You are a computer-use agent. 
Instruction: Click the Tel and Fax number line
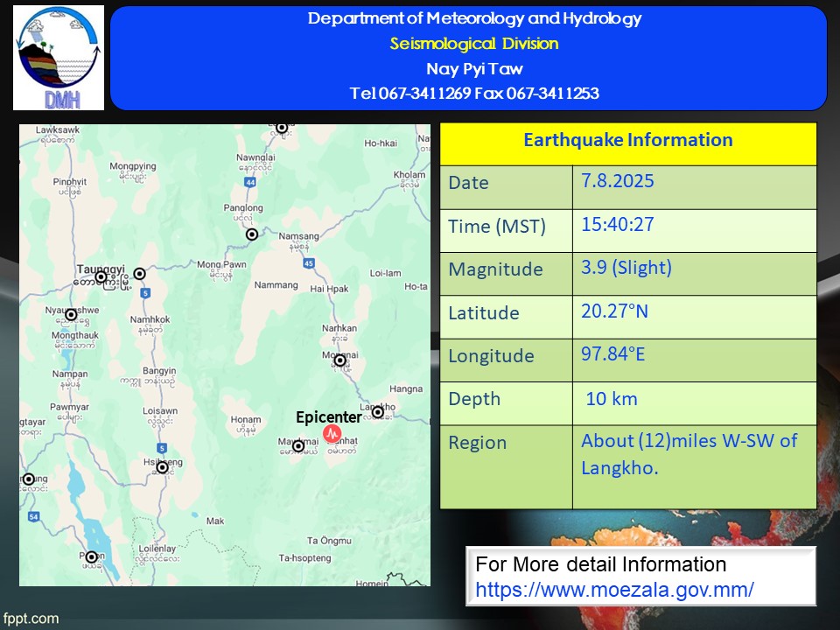[x=474, y=94]
